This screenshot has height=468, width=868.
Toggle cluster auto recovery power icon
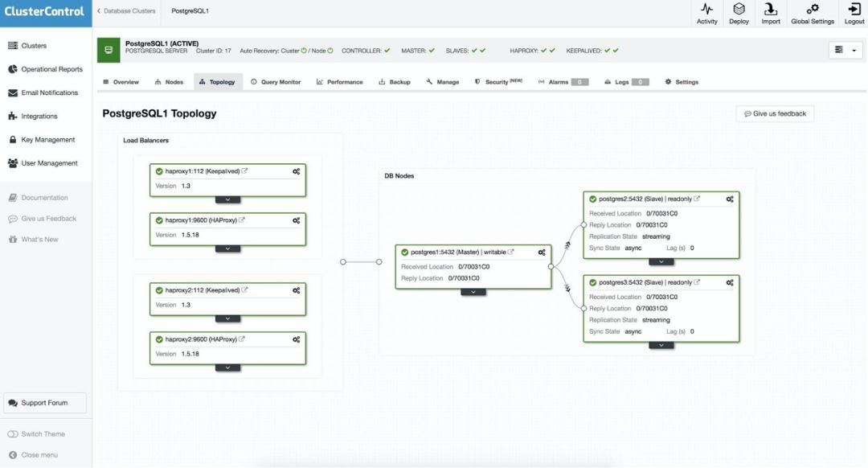click(x=304, y=51)
